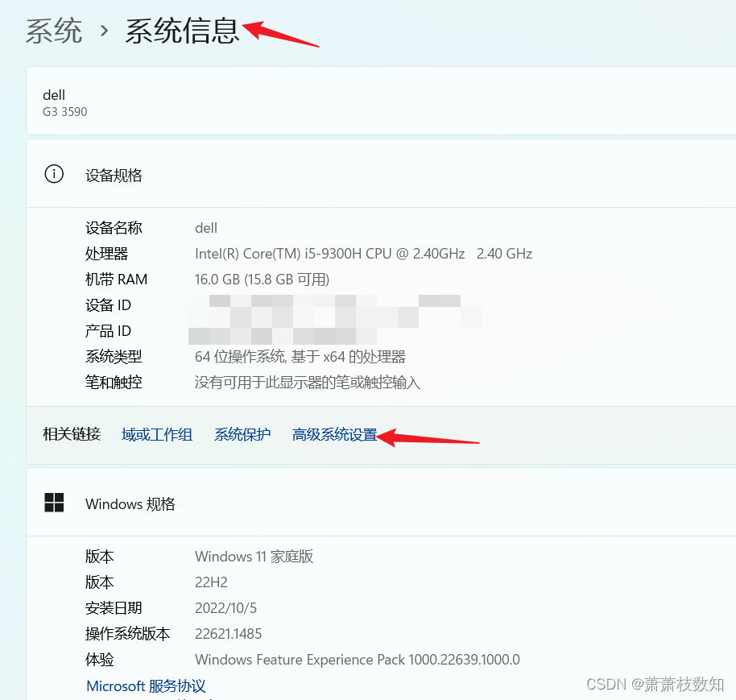
Task: Collapse the 设备规格 section header
Action: [381, 174]
